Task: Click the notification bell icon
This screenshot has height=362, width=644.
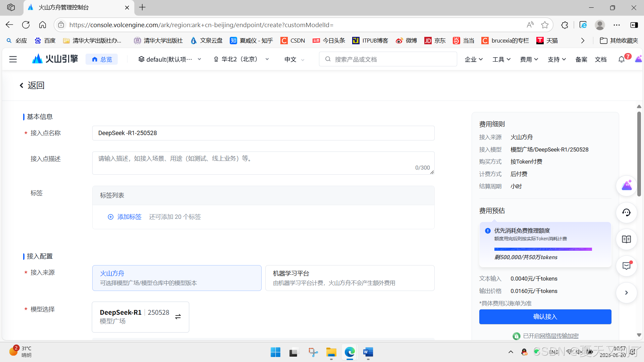Action: coord(622,59)
